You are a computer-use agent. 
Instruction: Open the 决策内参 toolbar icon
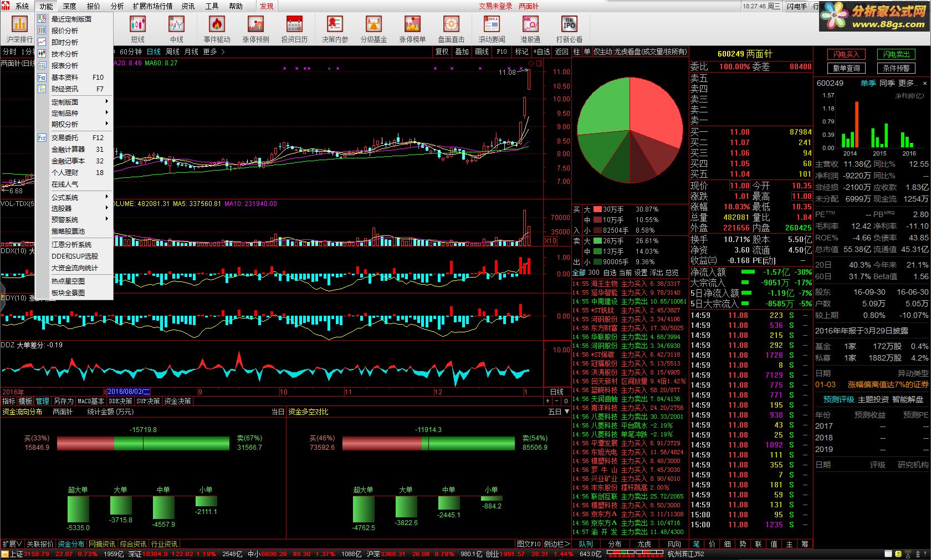click(335, 29)
